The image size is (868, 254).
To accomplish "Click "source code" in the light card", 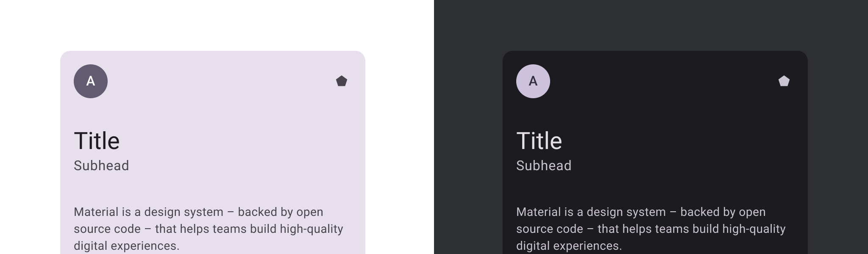I will click(x=107, y=229).
